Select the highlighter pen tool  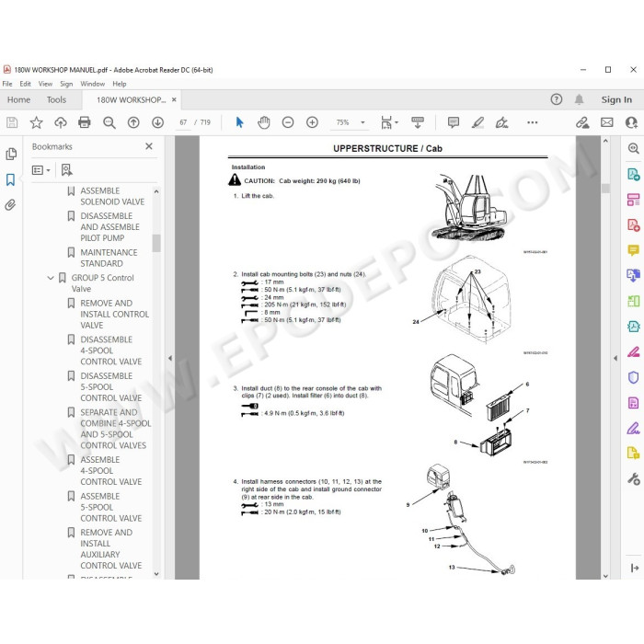[x=477, y=122]
